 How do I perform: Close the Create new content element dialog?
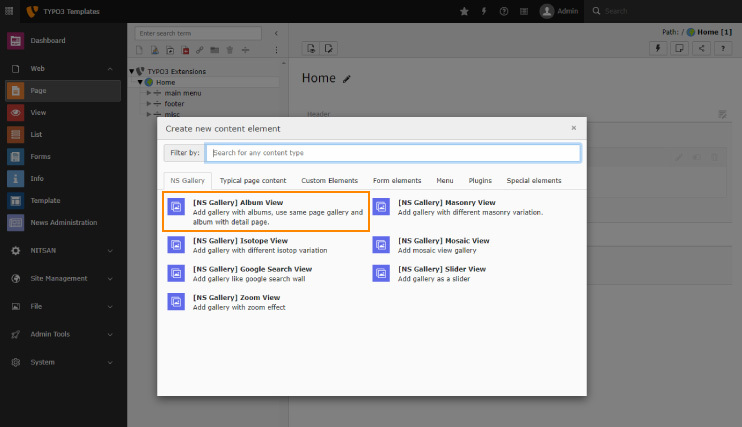click(573, 128)
